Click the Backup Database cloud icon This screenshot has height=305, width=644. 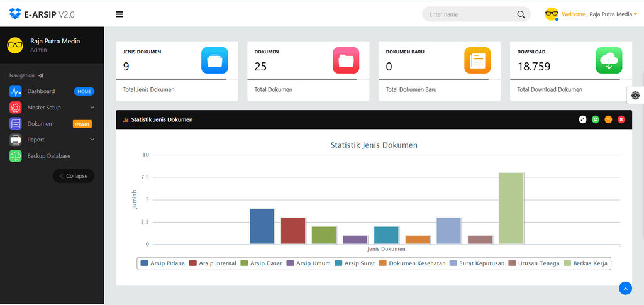pos(16,156)
